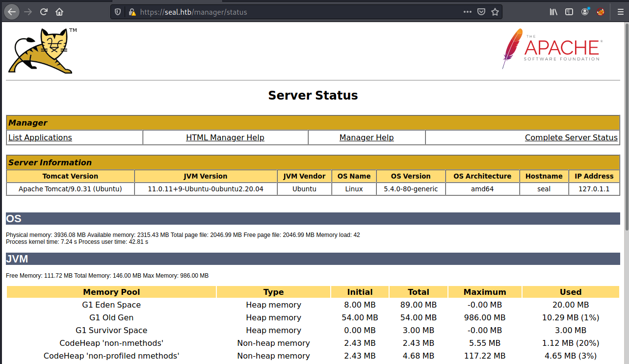
Task: Open the connection security lock warning icon
Action: tap(132, 12)
